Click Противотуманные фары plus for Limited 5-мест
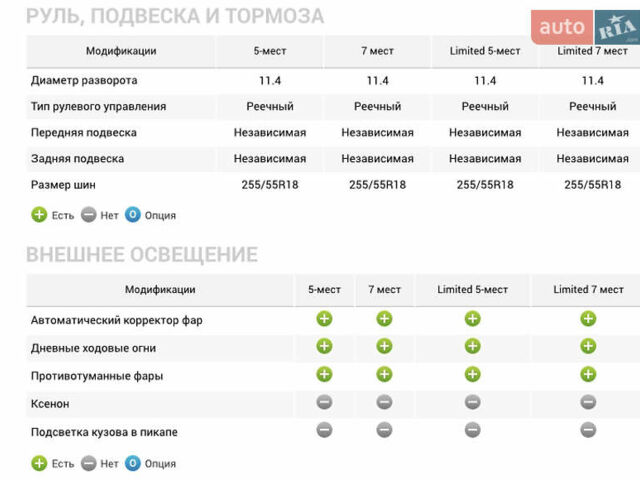 [473, 374]
